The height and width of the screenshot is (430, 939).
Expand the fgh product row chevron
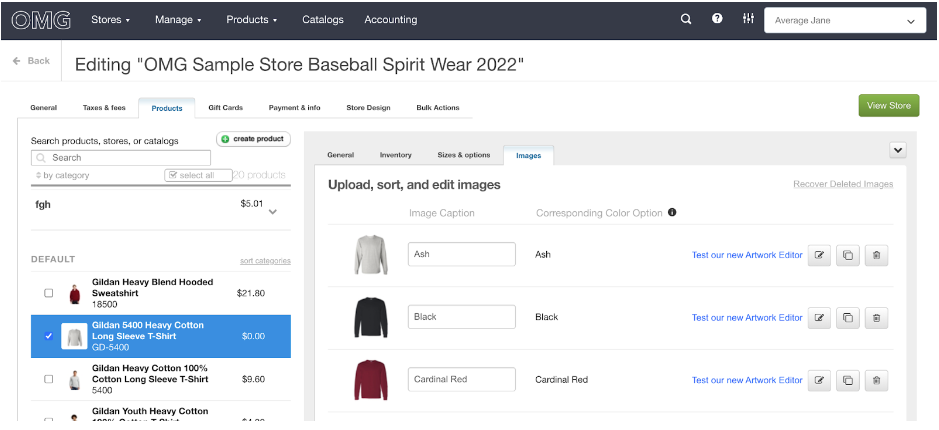coord(272,211)
